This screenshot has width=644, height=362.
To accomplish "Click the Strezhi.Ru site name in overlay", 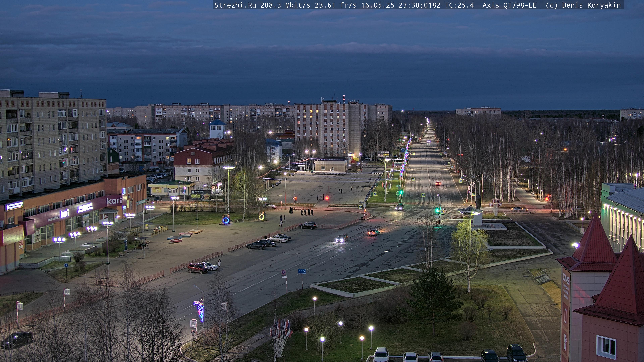I will pos(235,5).
